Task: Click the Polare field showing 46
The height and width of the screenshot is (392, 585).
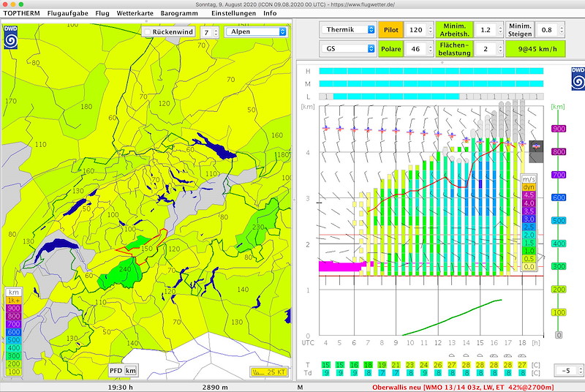Action: (x=415, y=49)
